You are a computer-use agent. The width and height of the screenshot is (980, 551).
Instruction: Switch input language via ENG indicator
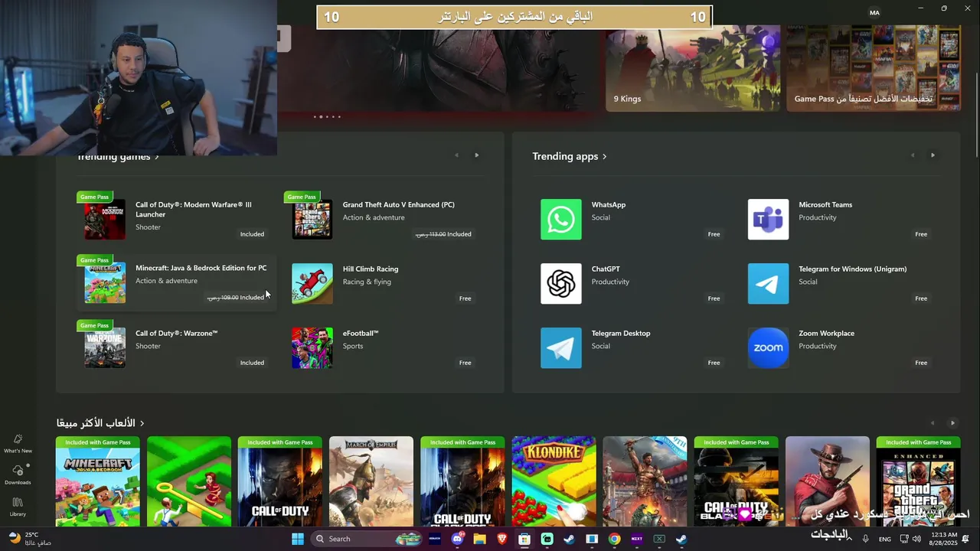[885, 540]
